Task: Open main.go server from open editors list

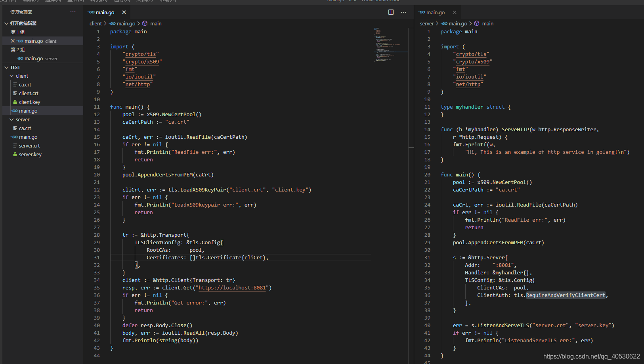Action: pos(43,58)
